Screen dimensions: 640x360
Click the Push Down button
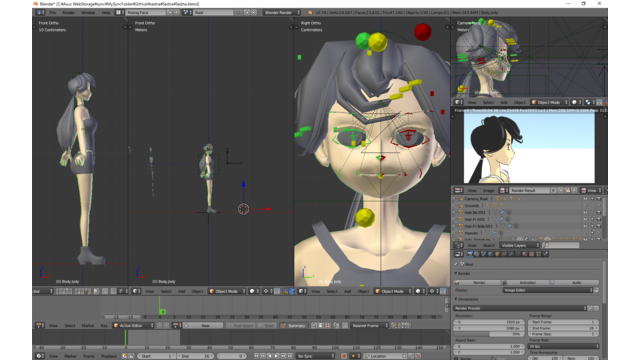pos(241,326)
